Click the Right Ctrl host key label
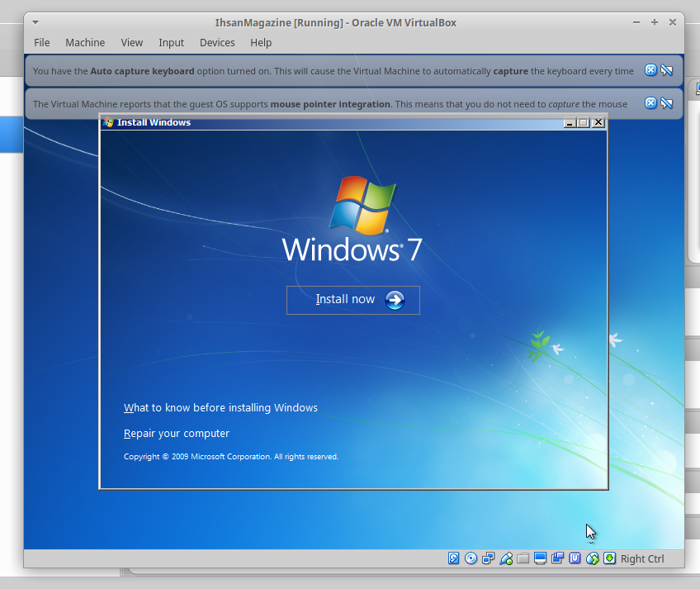 642,558
